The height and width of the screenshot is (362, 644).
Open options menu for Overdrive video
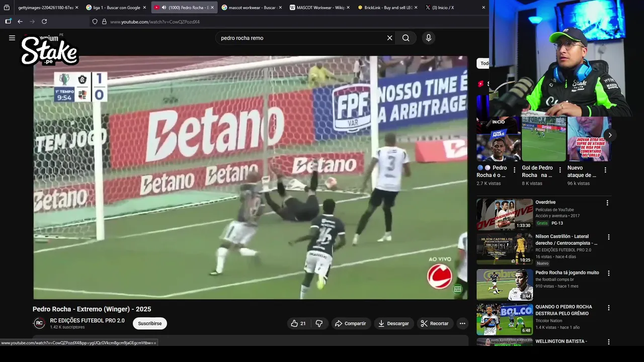607,203
